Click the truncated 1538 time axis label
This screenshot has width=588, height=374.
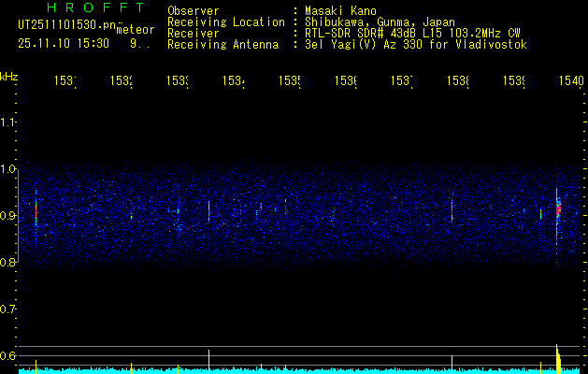click(457, 80)
